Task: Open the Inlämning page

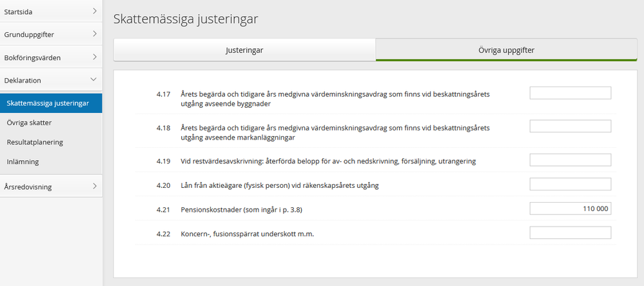Action: point(23,161)
